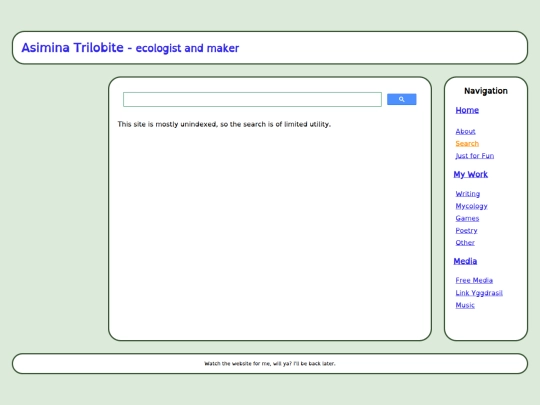Visit the Writing page link
This screenshot has height=405, width=540.
tap(468, 194)
